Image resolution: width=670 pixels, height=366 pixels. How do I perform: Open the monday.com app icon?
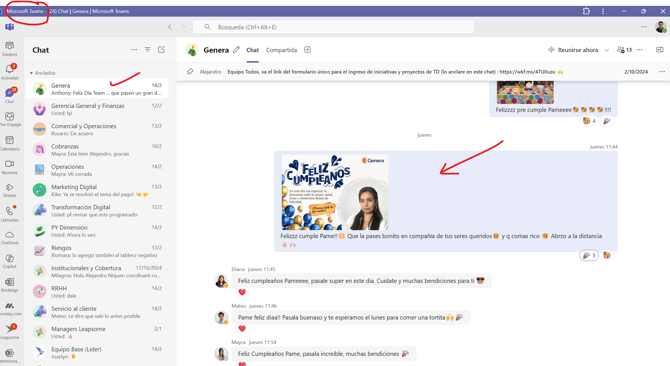pos(9,309)
